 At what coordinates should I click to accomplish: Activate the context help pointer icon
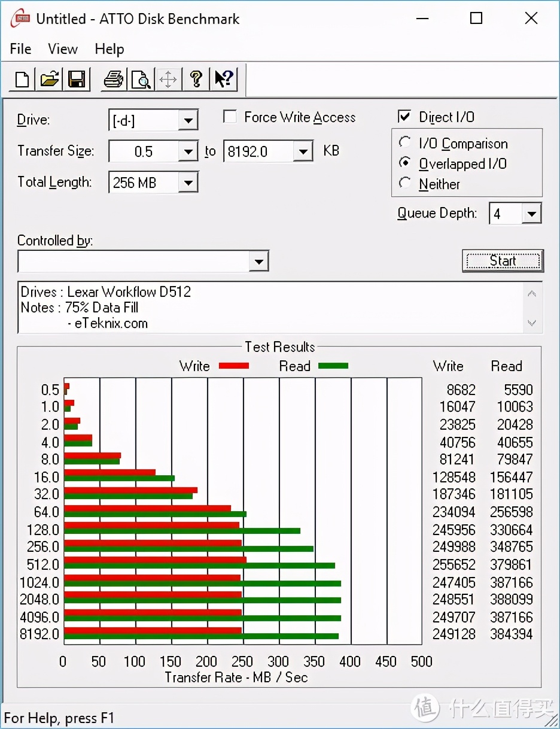[x=223, y=79]
